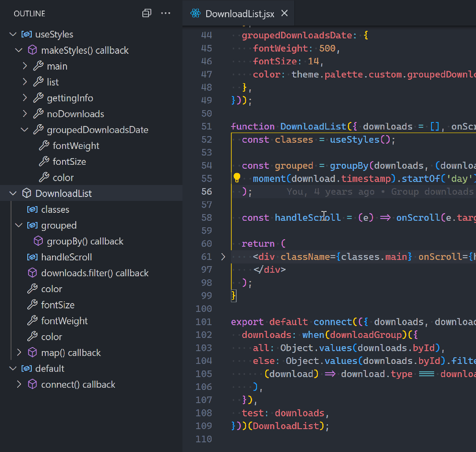The width and height of the screenshot is (476, 452).
Task: Select fontWeight under groupedDownloadsDate
Action: pyautogui.click(x=76, y=146)
